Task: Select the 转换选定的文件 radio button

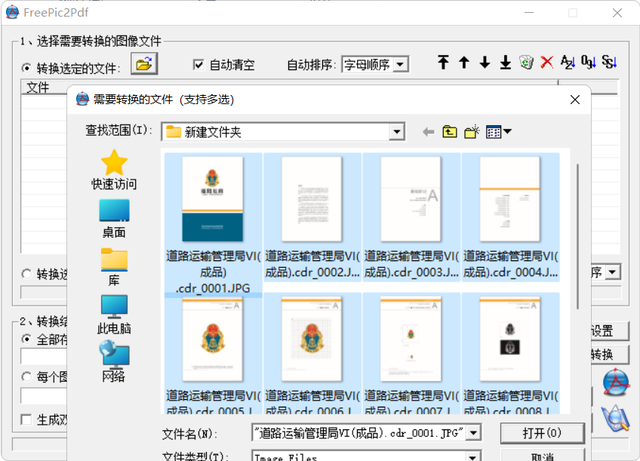Action: 27,68
